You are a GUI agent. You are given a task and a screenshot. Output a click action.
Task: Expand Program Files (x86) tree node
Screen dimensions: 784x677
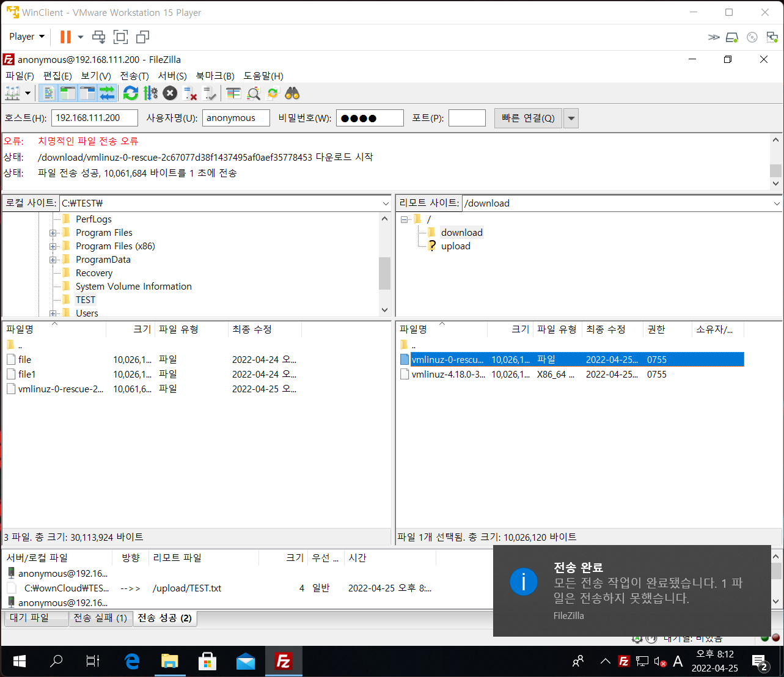pos(53,246)
